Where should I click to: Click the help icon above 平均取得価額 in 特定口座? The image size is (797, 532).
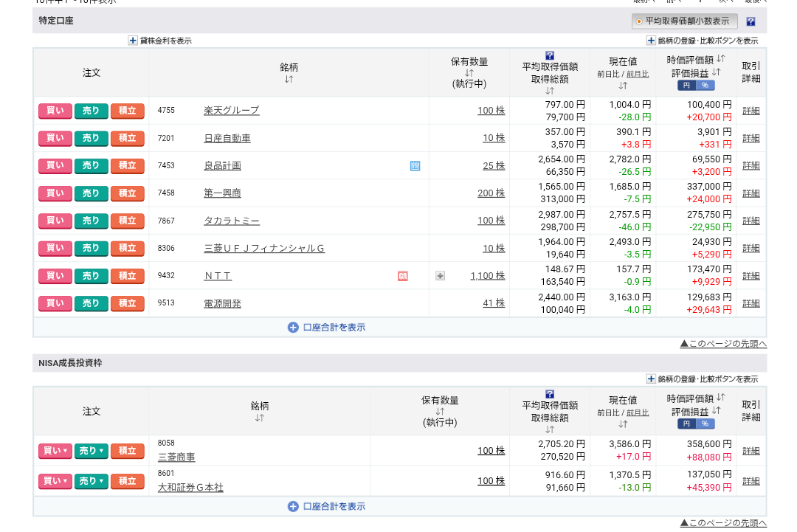pyautogui.click(x=550, y=55)
